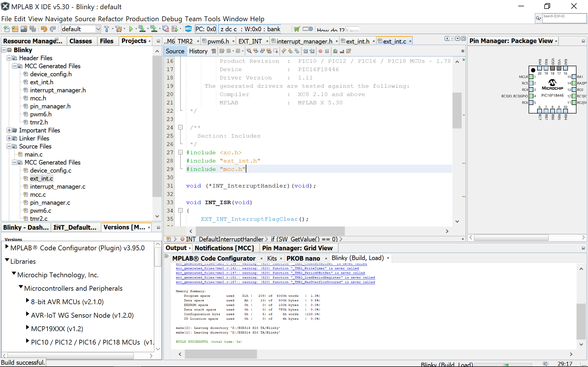This screenshot has width=588, height=367.
Task: Click the Undo arrow icon
Action: (x=44, y=29)
